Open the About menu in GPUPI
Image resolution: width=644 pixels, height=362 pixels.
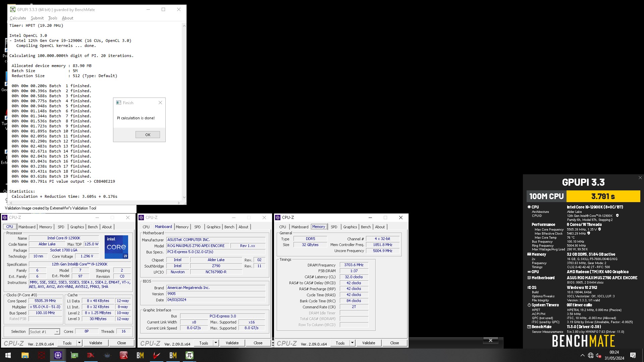pos(67,18)
